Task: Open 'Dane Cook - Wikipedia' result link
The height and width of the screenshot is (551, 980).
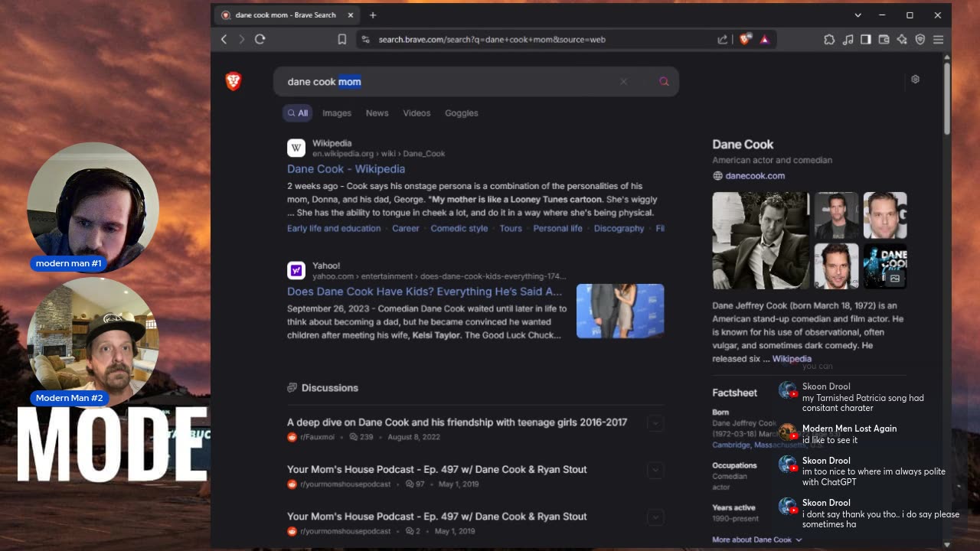Action: pyautogui.click(x=346, y=169)
